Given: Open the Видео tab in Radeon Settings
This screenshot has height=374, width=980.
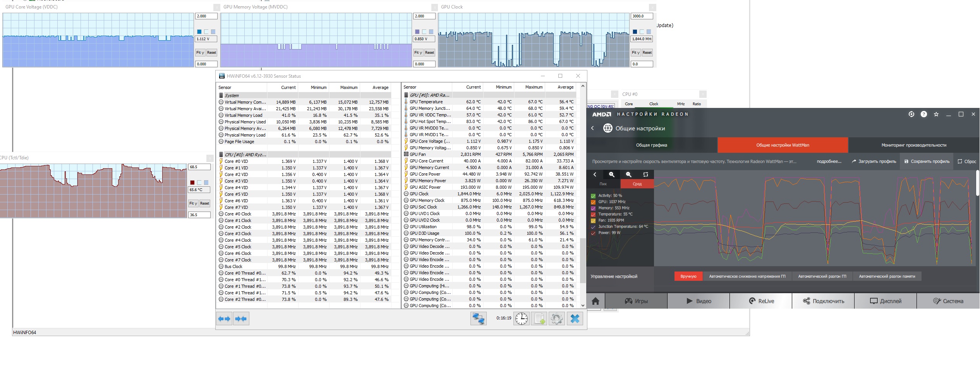Looking at the screenshot, I should [x=699, y=301].
